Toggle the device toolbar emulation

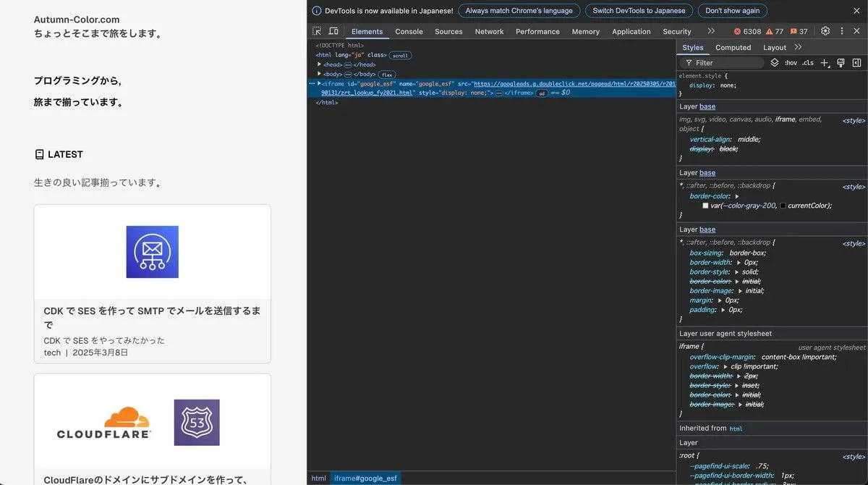coord(333,31)
